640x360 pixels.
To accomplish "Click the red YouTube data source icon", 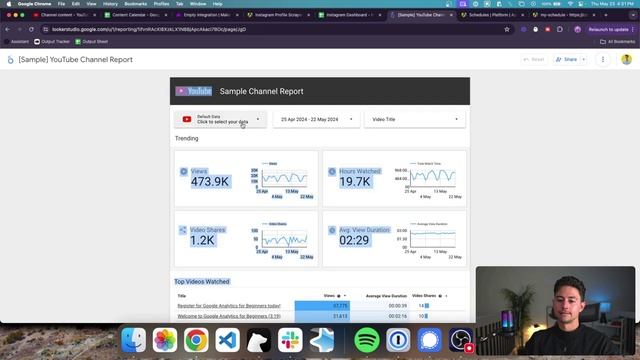I will click(187, 119).
